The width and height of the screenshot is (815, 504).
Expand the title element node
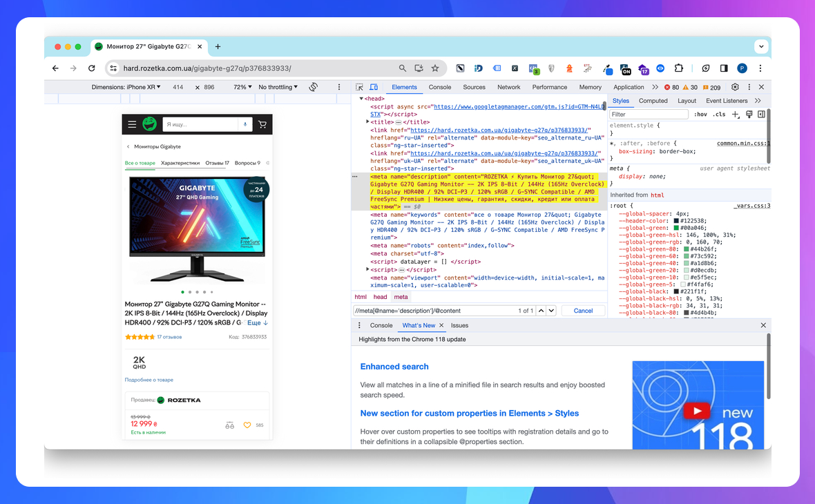point(367,122)
